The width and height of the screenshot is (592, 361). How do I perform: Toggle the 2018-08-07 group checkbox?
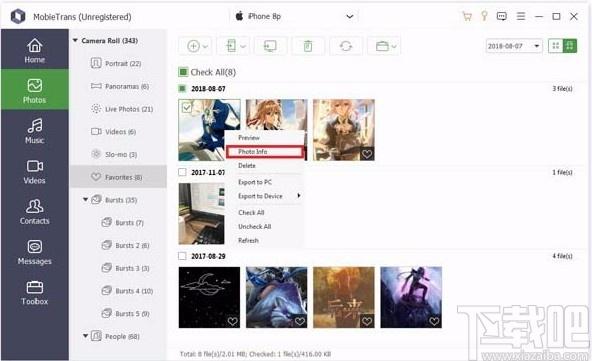(182, 88)
